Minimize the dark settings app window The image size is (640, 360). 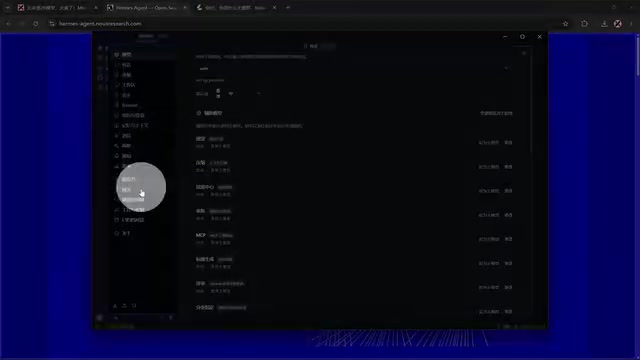[x=505, y=37]
